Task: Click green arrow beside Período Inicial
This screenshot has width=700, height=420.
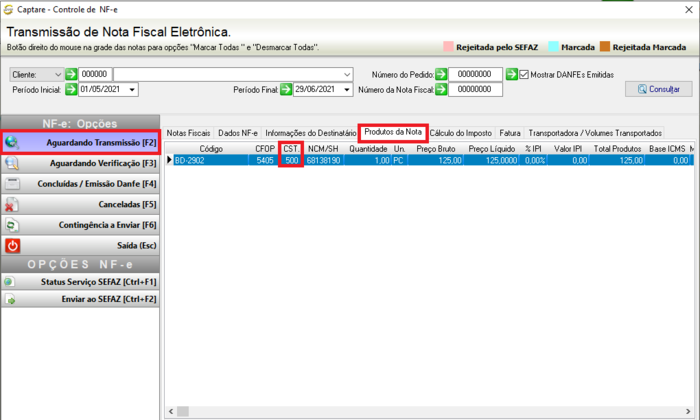Action: 71,89
